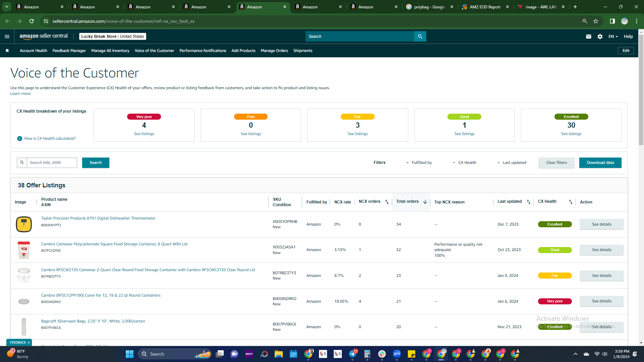The height and width of the screenshot is (362, 644).
Task: Click the magnifier icon in title search box
Action: 22,163
